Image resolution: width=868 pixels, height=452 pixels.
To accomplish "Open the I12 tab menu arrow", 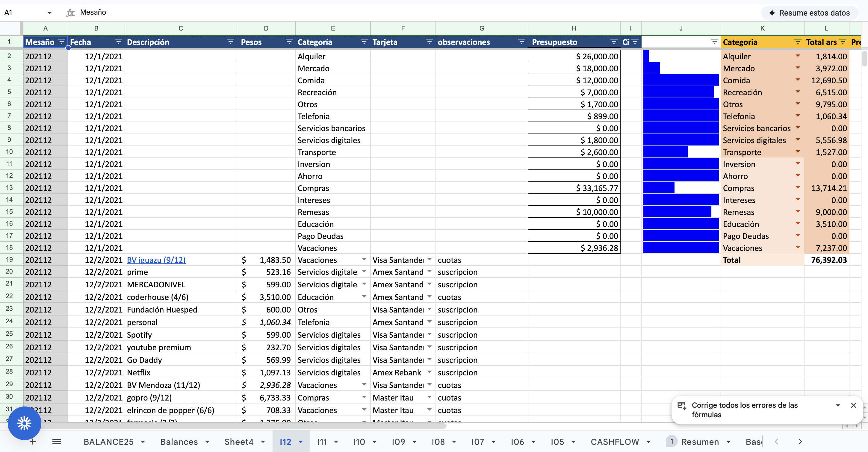I will [301, 442].
